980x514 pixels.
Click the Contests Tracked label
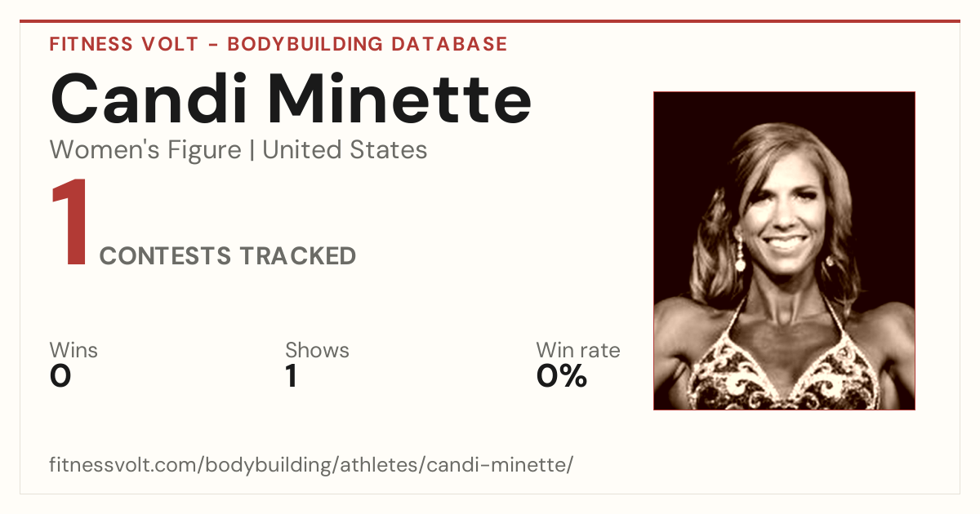coord(228,256)
